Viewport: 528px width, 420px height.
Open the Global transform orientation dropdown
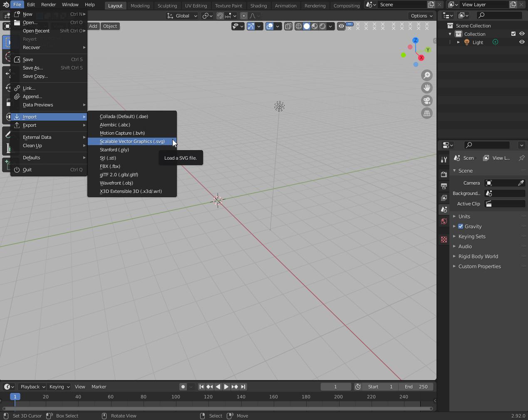click(182, 16)
